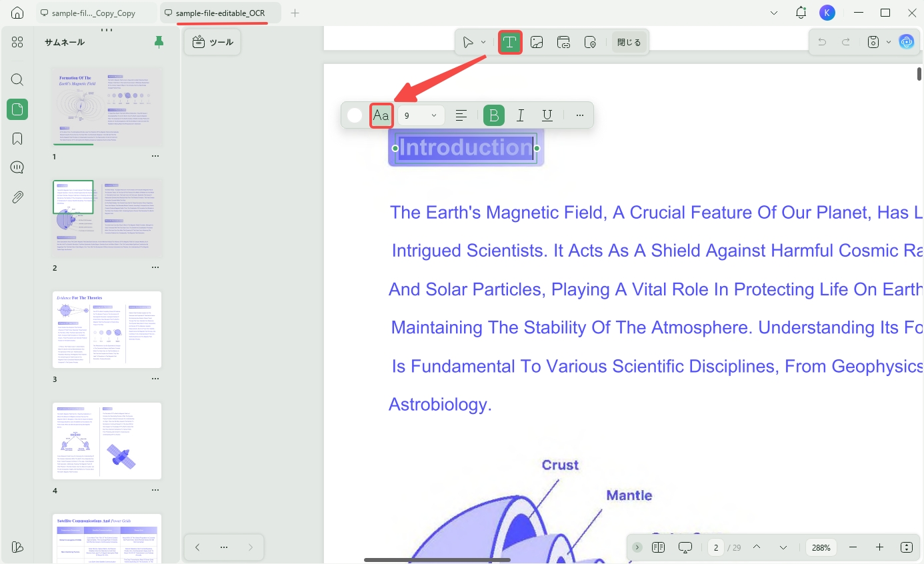Click the 閉じる close button
This screenshot has width=924, height=564.
629,43
